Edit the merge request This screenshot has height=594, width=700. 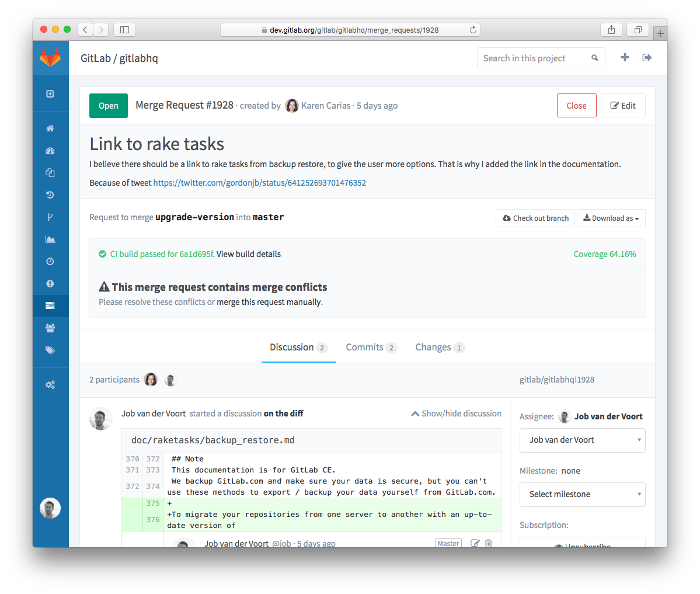[x=623, y=106]
